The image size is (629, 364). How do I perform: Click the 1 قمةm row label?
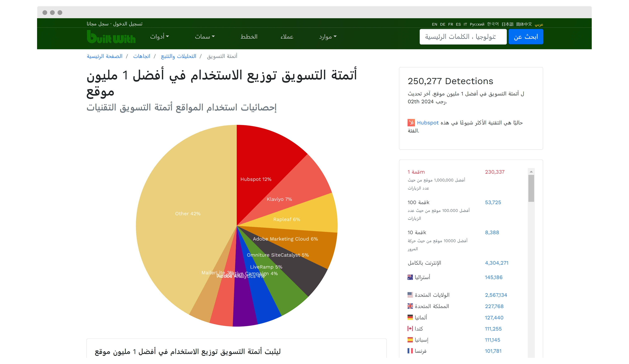(x=416, y=172)
